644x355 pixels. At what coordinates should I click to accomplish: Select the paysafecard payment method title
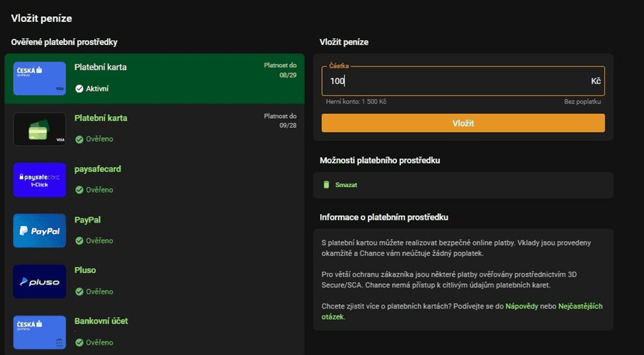tap(98, 169)
